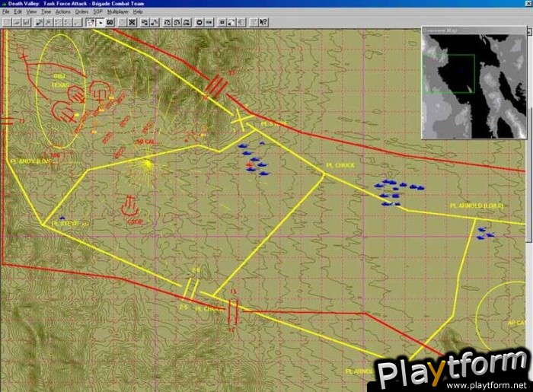Select the PL CHUCK phase line label
The height and width of the screenshot is (392, 533).
pos(340,165)
